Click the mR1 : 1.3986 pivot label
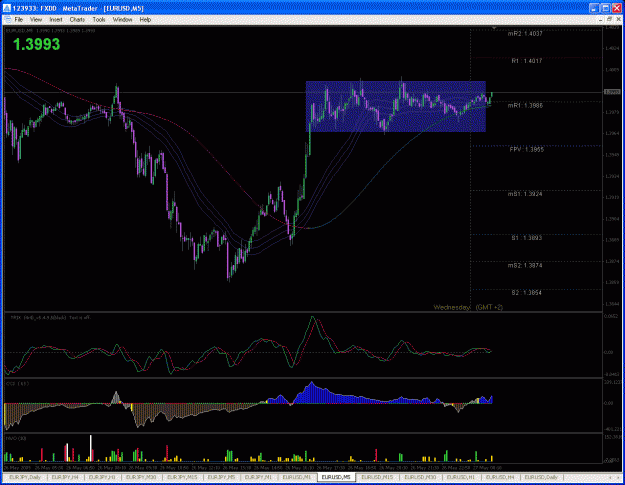 [525, 106]
